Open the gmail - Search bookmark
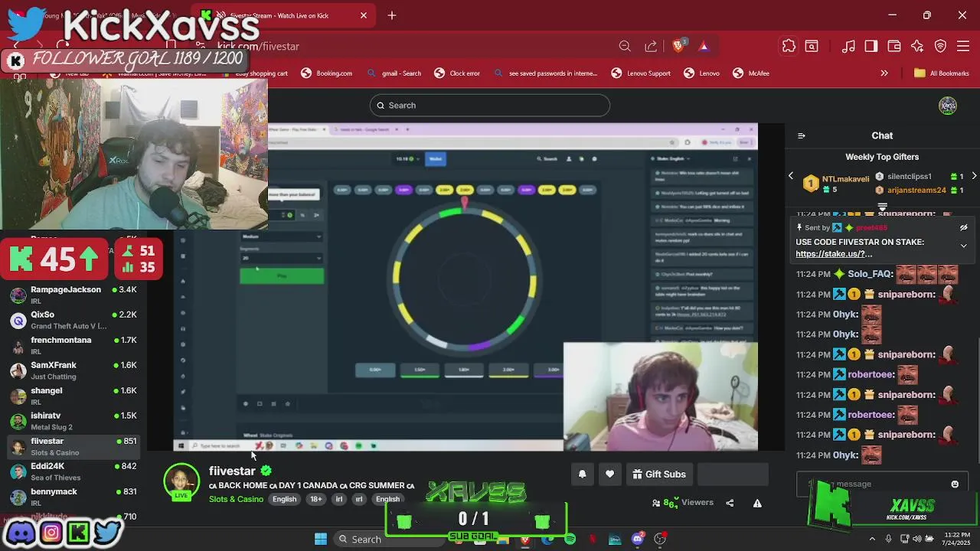 pos(394,73)
